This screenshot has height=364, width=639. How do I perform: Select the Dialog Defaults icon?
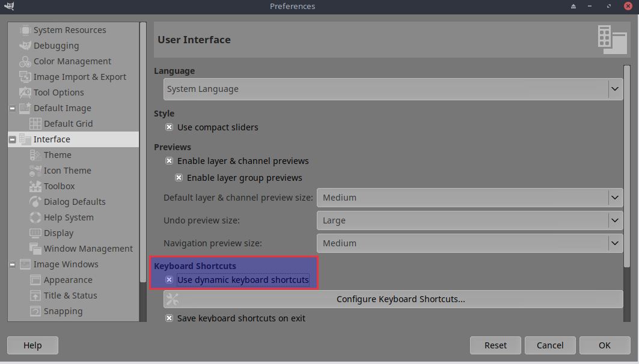pyautogui.click(x=35, y=202)
